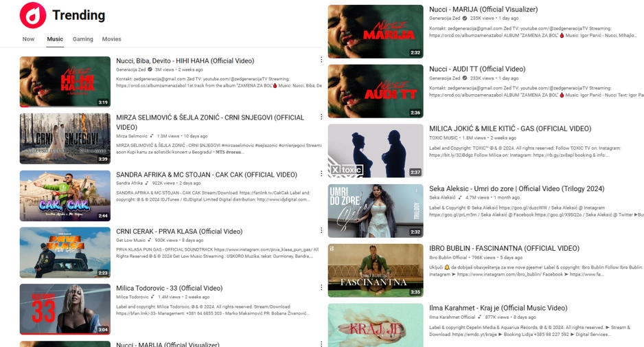Open the Umri do zore thumbnail
The image size is (644, 347).
tap(376, 210)
